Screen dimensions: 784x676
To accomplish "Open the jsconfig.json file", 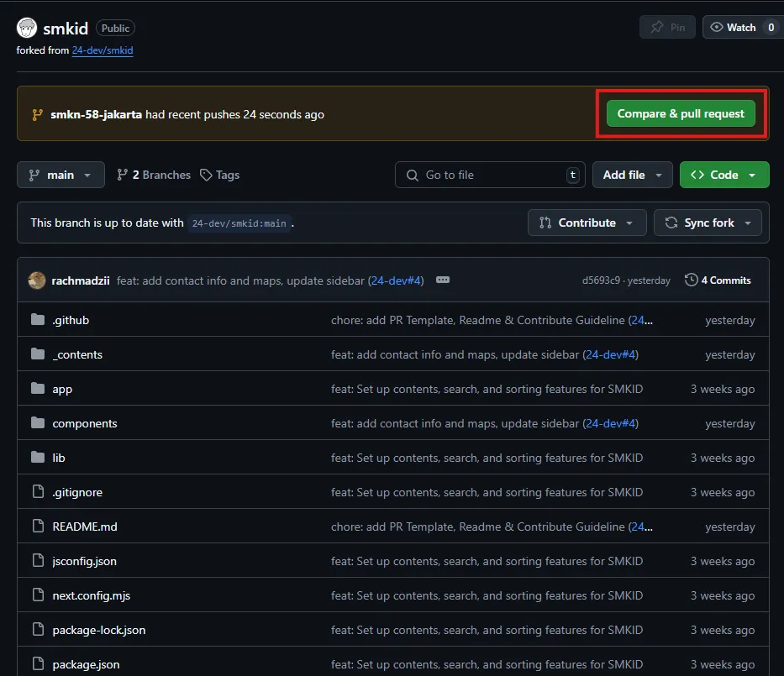I will 85,562.
